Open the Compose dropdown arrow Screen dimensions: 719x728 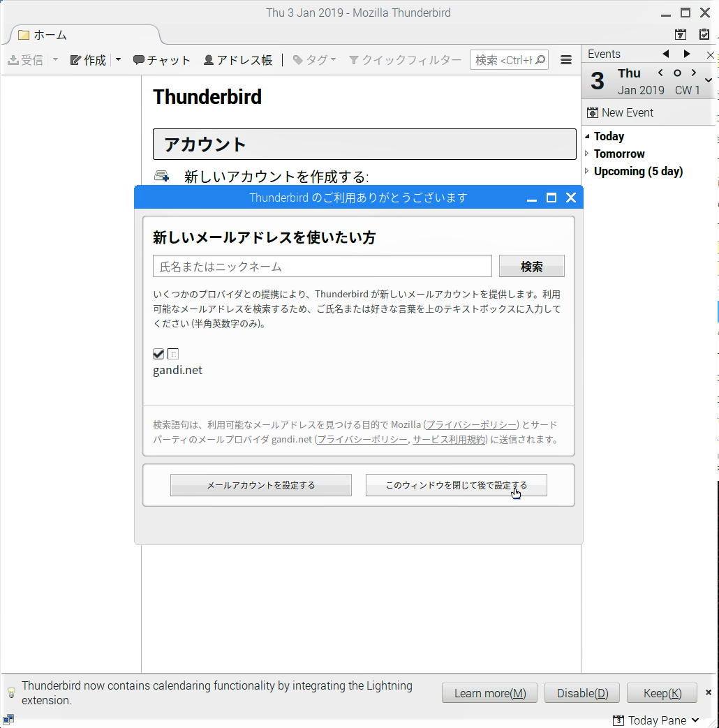click(118, 60)
